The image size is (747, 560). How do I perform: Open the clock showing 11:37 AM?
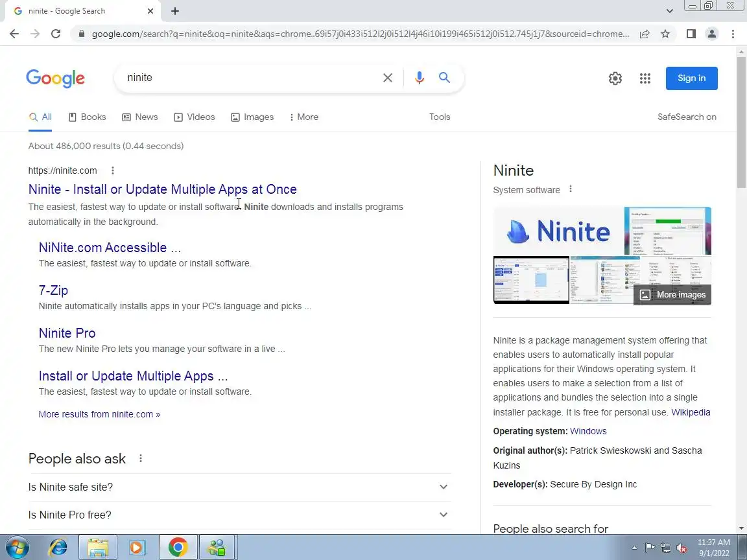pyautogui.click(x=714, y=548)
